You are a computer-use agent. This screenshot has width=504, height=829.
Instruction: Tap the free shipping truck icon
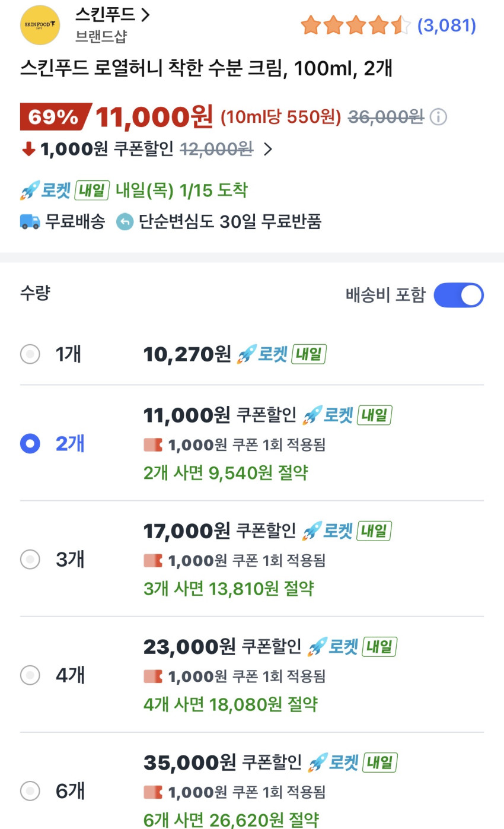click(x=30, y=222)
